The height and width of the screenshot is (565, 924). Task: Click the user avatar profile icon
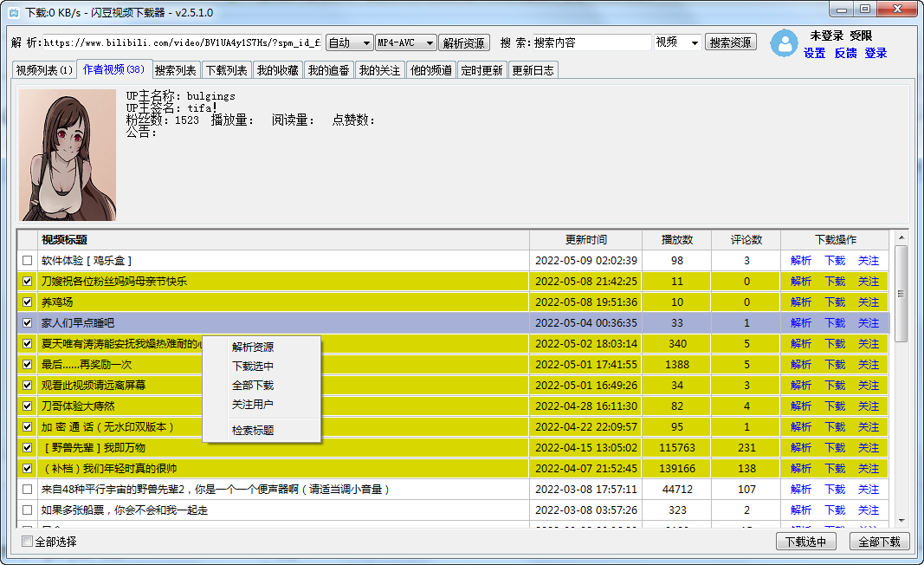(x=784, y=43)
